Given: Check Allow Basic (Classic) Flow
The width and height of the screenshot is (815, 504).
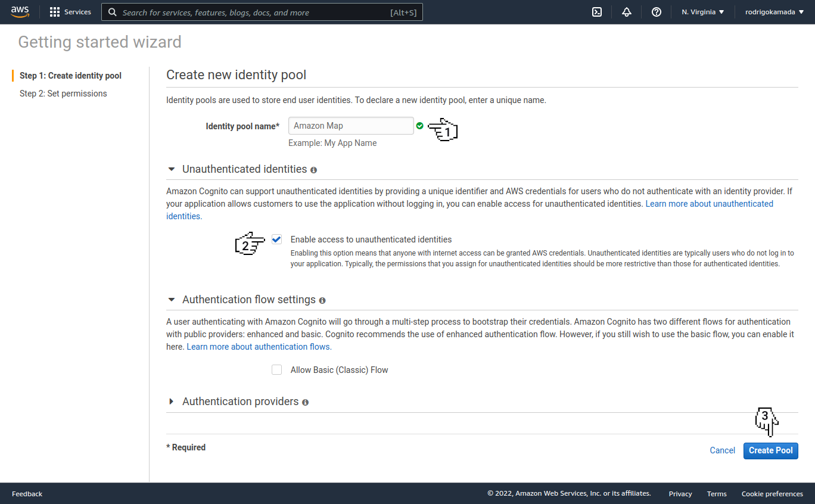Looking at the screenshot, I should (276, 369).
